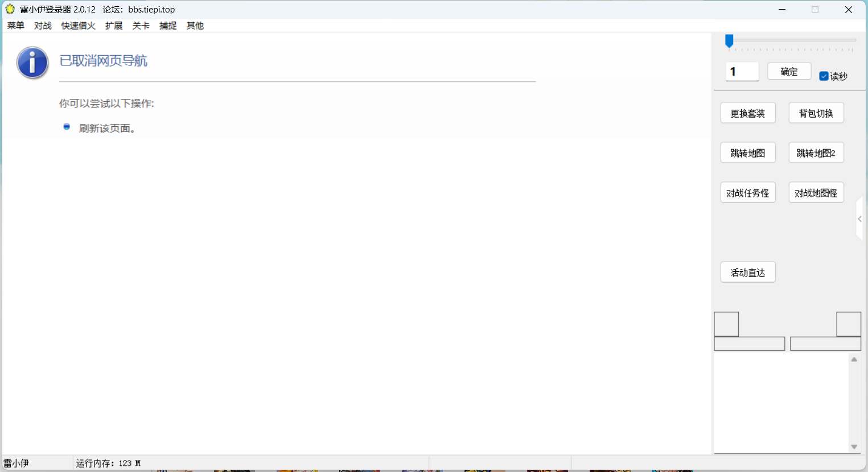
Task: Open 活动直达 shortcut button
Action: coord(747,272)
